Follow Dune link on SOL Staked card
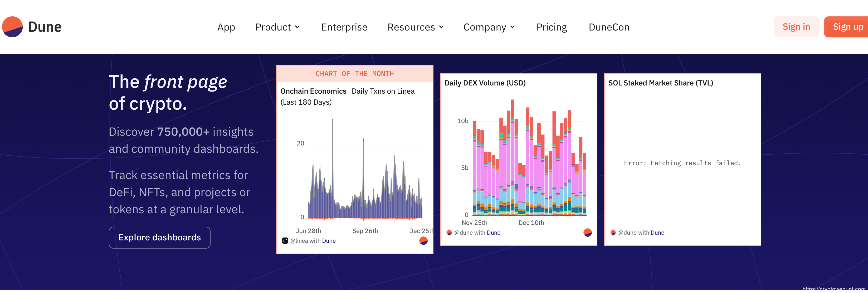The width and height of the screenshot is (868, 293). (657, 233)
